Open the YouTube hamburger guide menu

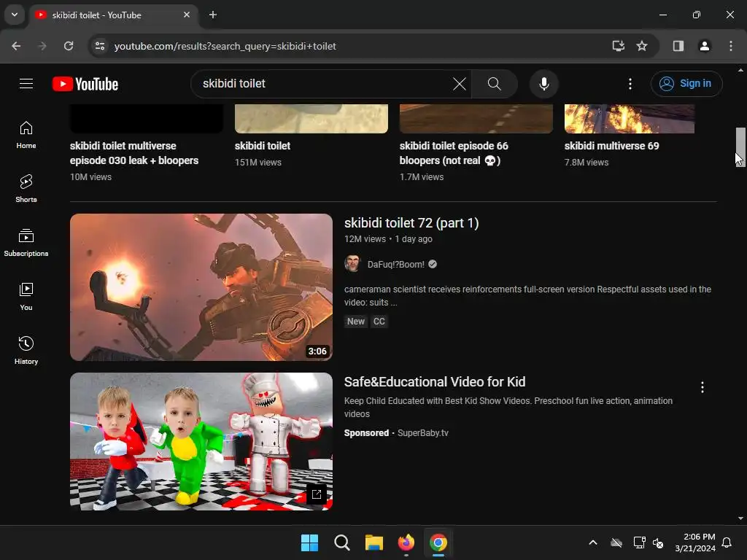pyautogui.click(x=26, y=84)
